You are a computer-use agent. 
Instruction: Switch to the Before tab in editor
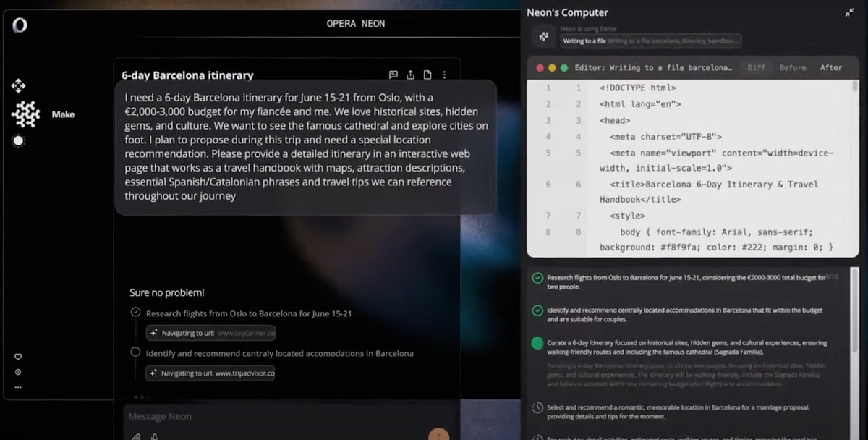click(793, 67)
